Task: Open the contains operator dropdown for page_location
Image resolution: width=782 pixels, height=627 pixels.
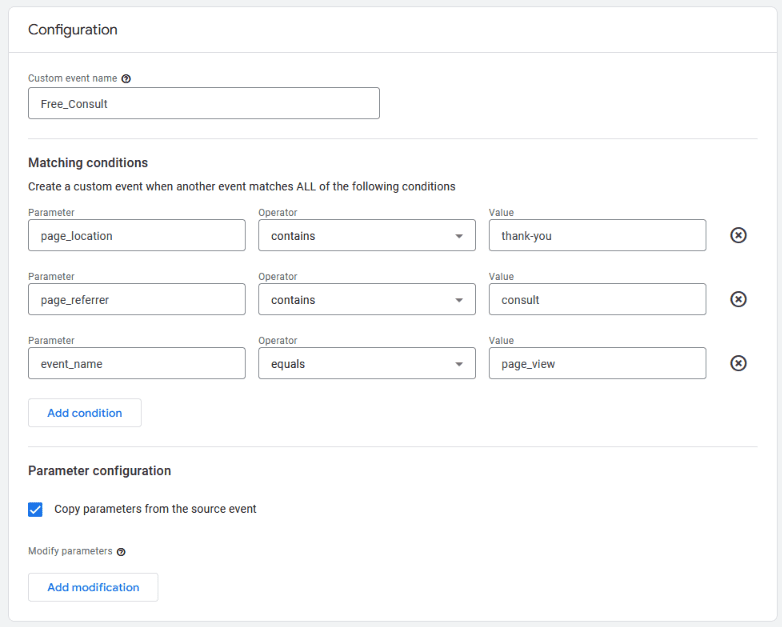Action: tap(367, 235)
